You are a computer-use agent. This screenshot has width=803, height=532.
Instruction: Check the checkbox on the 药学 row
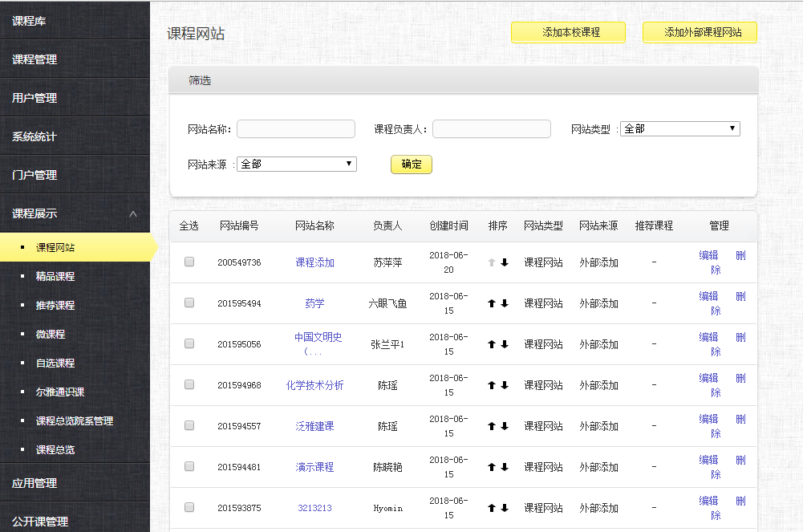(x=189, y=303)
